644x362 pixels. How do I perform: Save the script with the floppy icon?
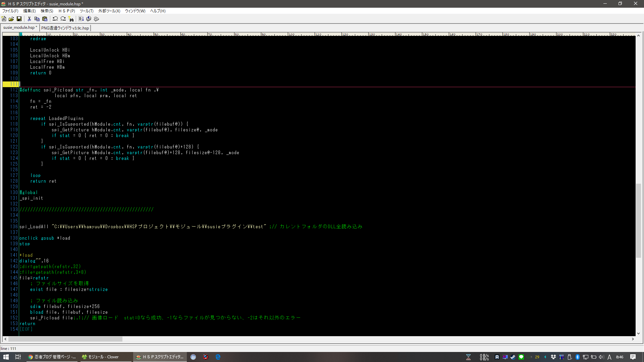(19, 19)
